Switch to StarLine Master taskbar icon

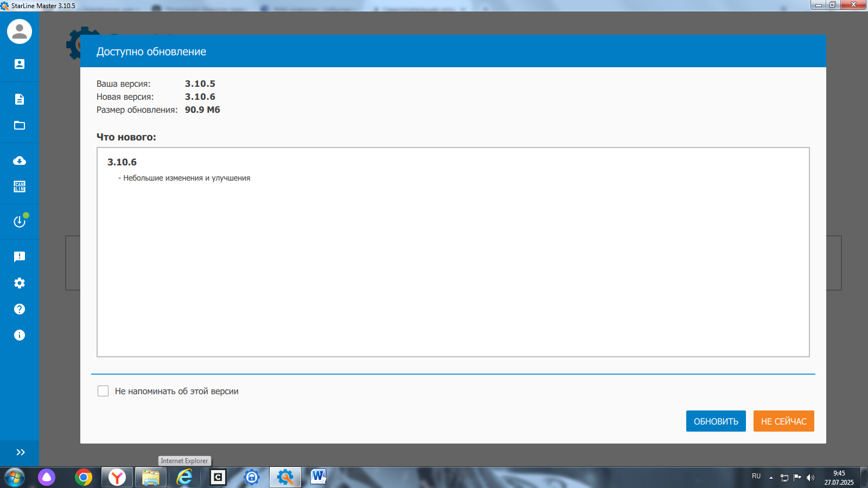click(285, 477)
